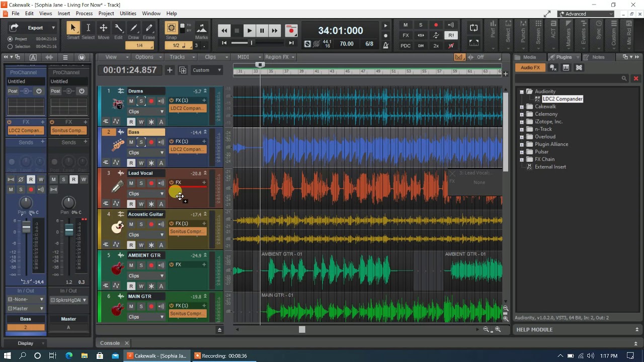Click the Rewind transport button
The image size is (644, 362).
coord(224,31)
